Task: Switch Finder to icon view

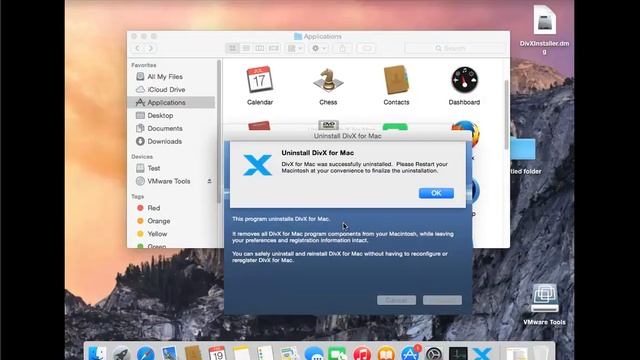Action: click(233, 48)
